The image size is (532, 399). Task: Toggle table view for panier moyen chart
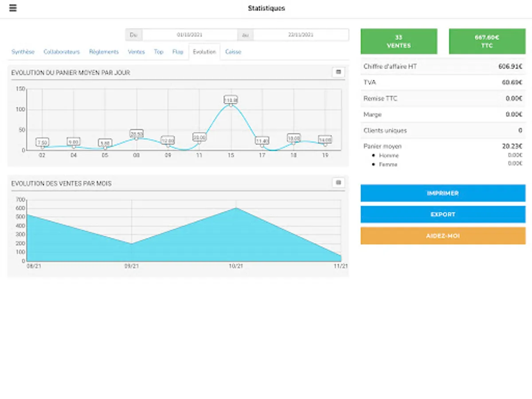(x=338, y=72)
